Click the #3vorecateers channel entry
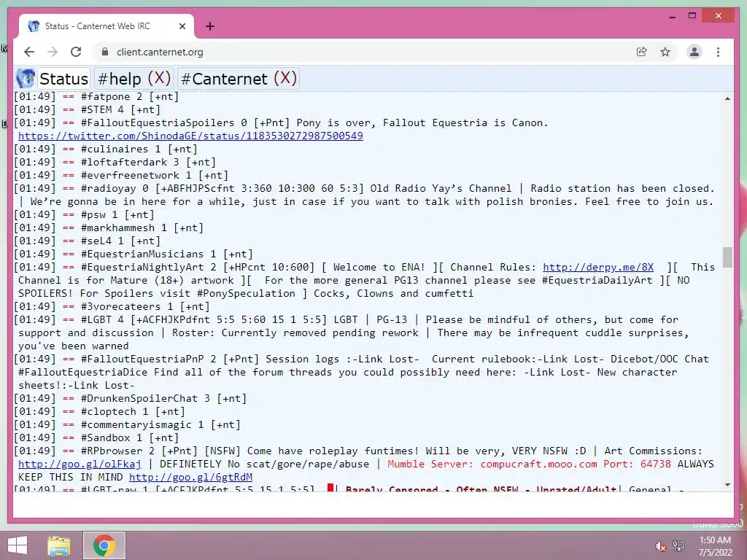747x560 pixels. 120,307
